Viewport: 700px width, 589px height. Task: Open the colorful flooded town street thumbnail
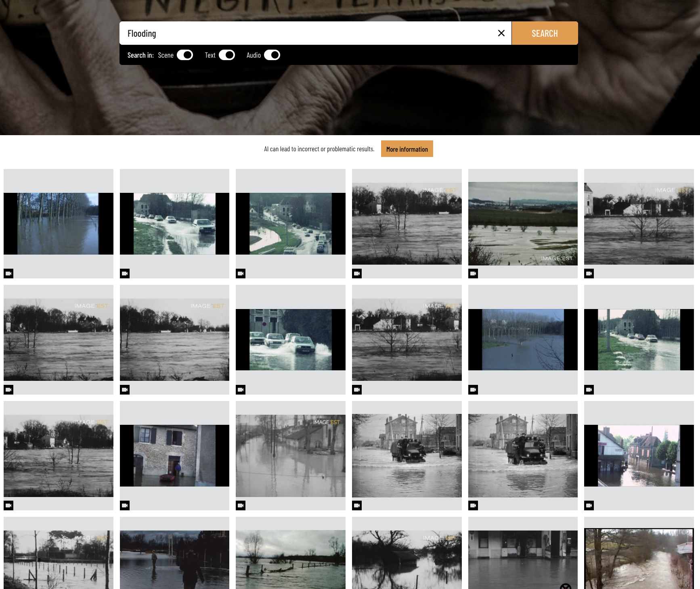639,455
